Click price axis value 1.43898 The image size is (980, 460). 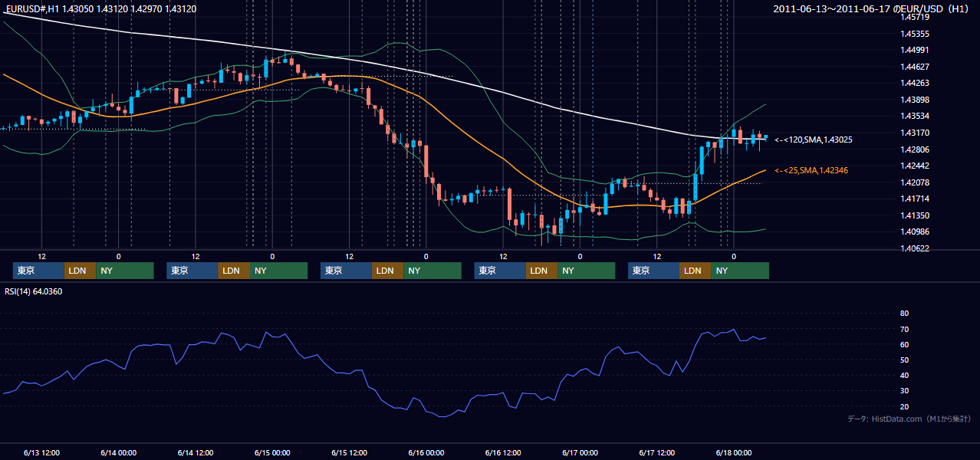pyautogui.click(x=915, y=100)
